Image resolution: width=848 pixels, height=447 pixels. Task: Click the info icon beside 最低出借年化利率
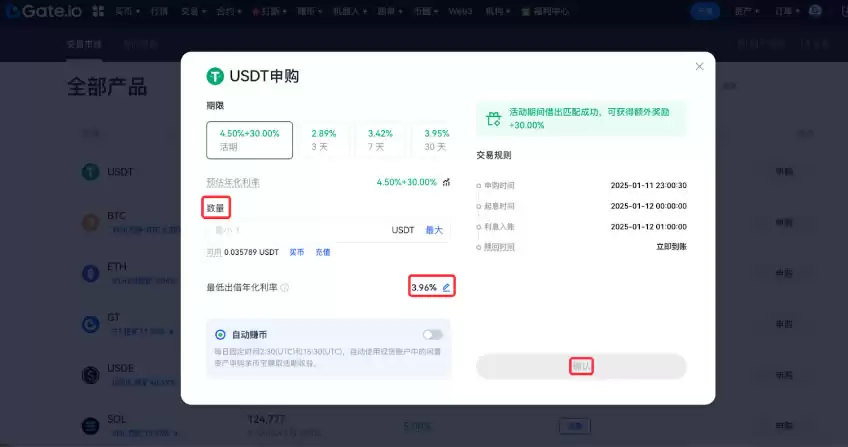(284, 288)
